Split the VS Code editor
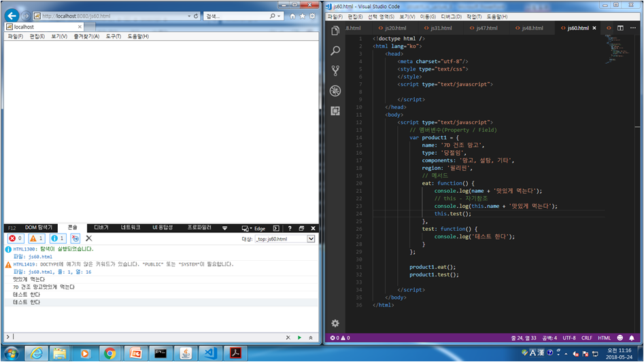Viewport: 644px width, 362px height. click(620, 28)
